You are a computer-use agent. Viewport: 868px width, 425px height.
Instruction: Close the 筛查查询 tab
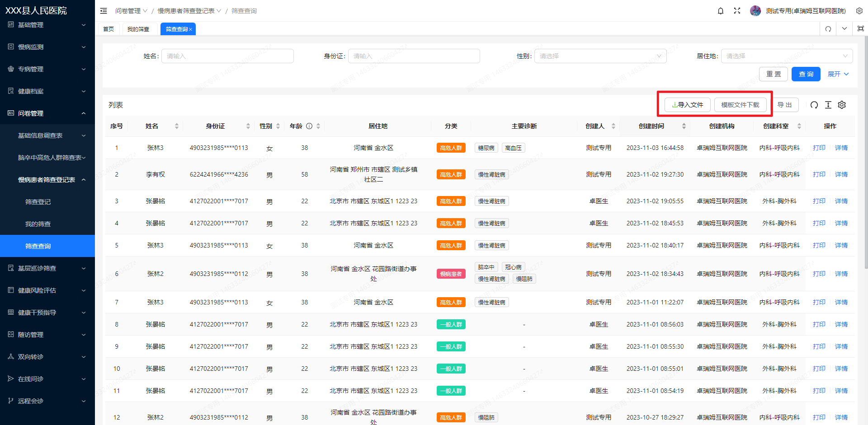click(190, 29)
